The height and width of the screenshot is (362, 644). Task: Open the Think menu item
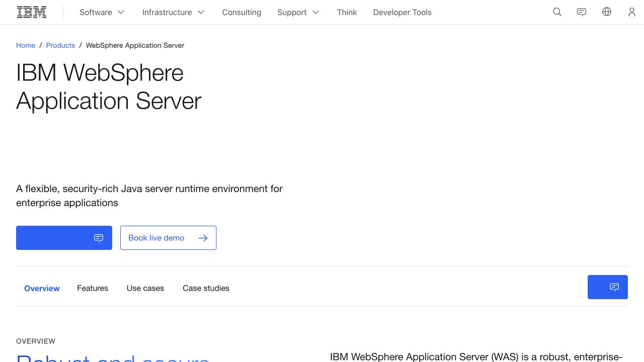(x=347, y=12)
